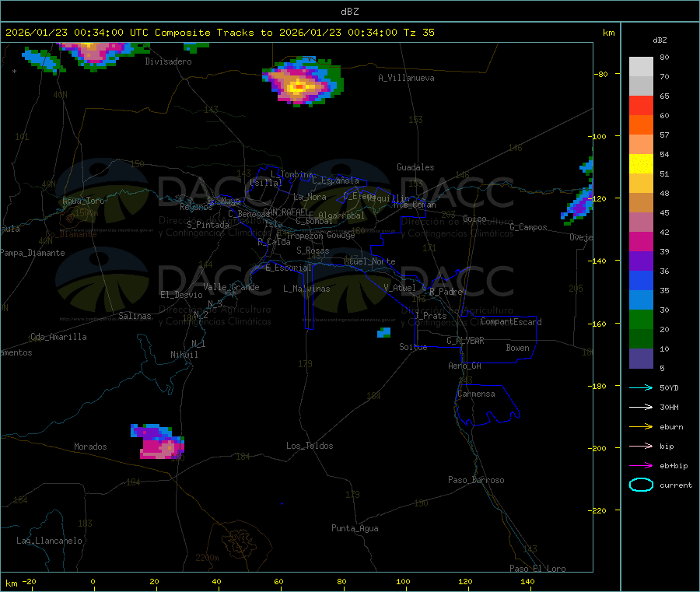Click the 'Pampa_Diamante' map label

click(33, 253)
